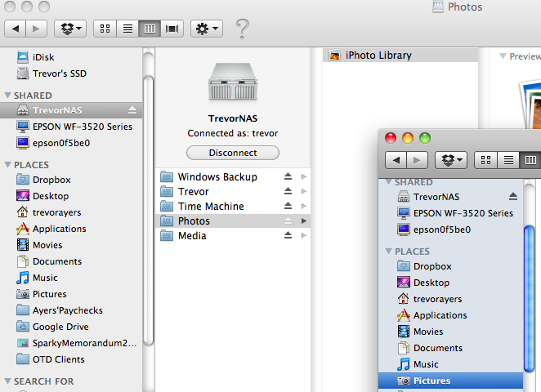This screenshot has width=541, height=392.
Task: Open Ayers'Paychecks folder in the sidebar
Action: (x=71, y=310)
